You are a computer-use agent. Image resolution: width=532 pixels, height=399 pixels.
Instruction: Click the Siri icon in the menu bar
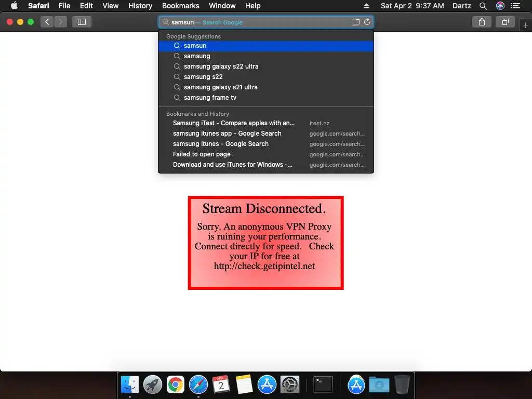(x=500, y=6)
